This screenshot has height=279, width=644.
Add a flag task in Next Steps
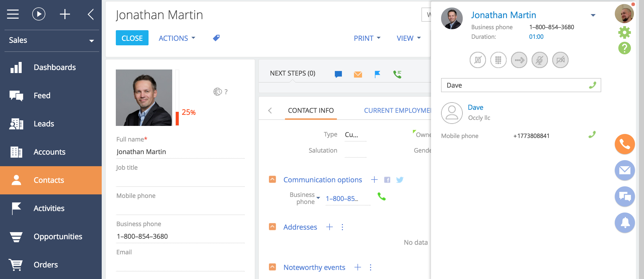[x=377, y=74]
